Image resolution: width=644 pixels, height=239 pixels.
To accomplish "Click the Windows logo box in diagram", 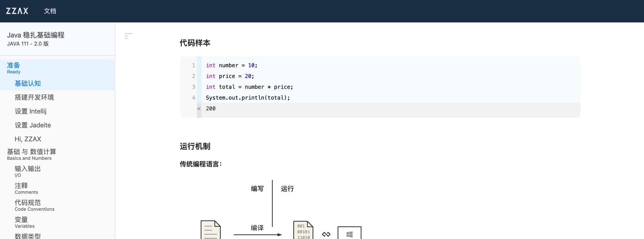I will pyautogui.click(x=349, y=233).
